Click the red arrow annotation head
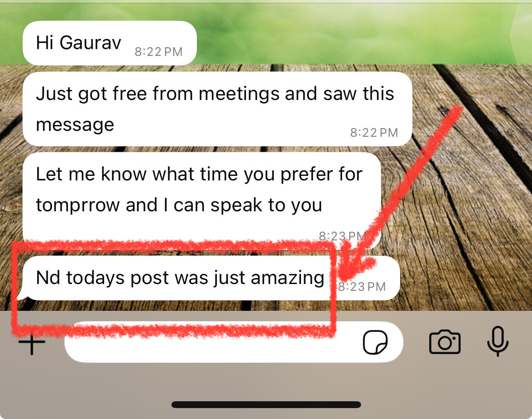 356,264
